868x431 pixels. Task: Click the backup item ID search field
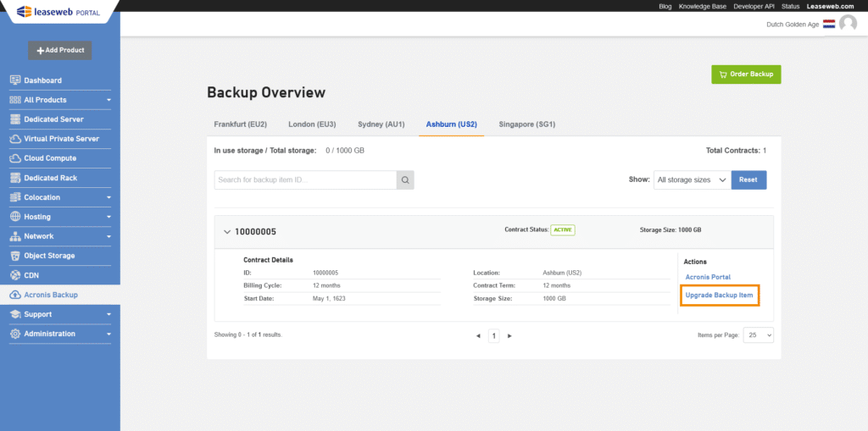coord(305,180)
